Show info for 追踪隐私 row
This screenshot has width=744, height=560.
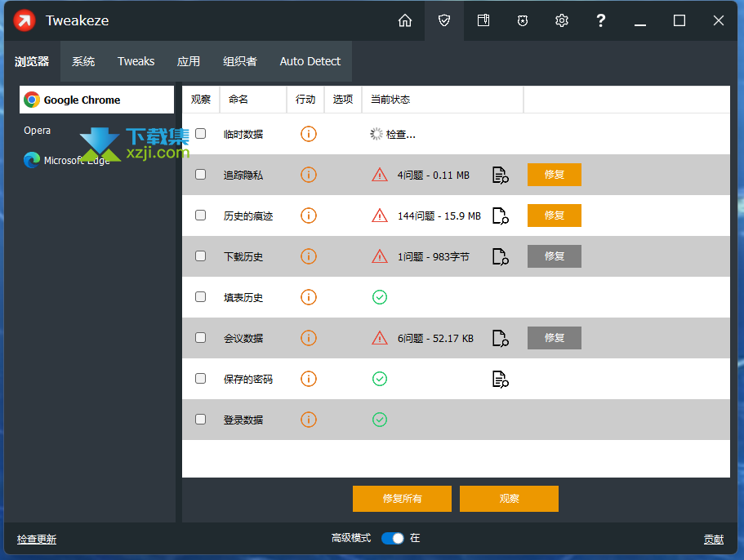point(309,175)
